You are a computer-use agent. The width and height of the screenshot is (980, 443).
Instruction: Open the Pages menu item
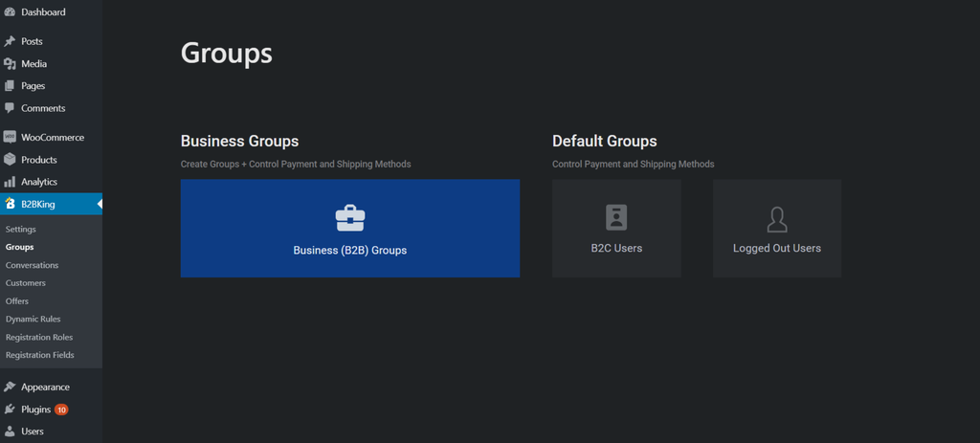pos(33,85)
